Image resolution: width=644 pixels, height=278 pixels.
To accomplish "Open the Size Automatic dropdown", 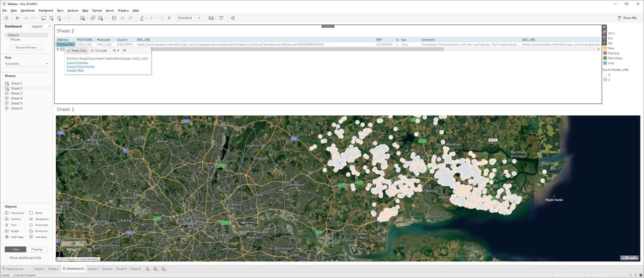I will tap(26, 64).
